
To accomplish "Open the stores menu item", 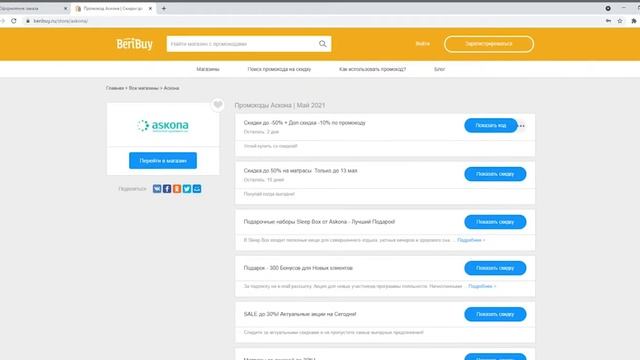I will (x=208, y=69).
